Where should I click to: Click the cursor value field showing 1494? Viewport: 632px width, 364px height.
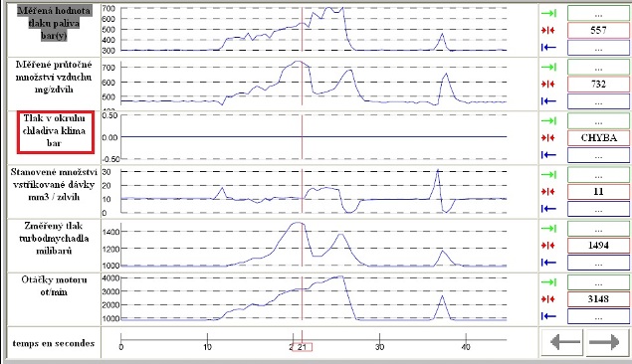(598, 246)
